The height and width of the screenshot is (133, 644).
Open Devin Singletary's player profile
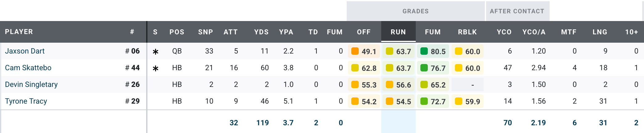(31, 84)
